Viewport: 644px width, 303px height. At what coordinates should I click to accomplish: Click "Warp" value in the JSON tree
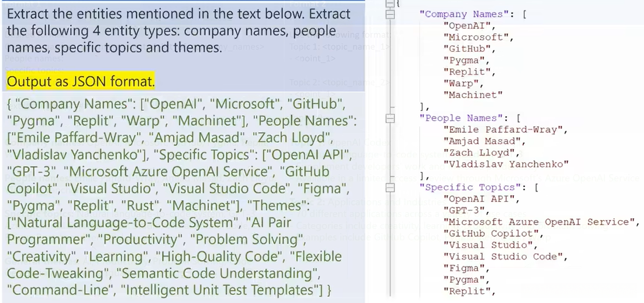coord(461,84)
